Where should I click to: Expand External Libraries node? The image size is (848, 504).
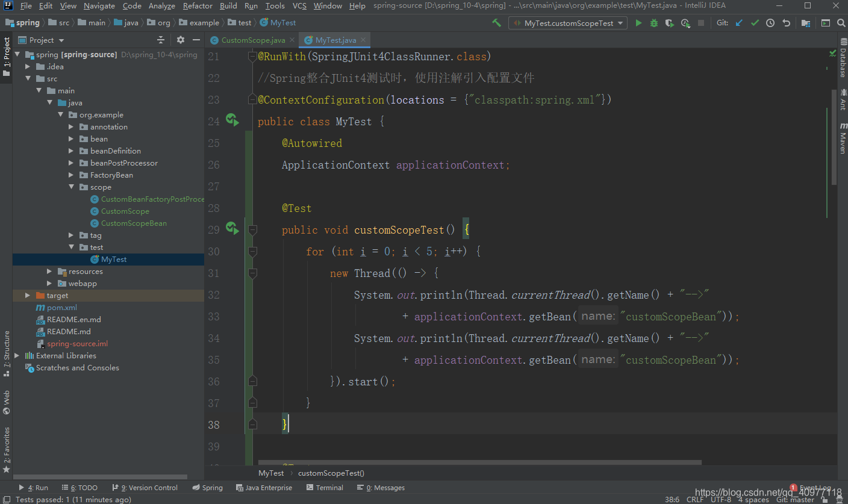coord(17,356)
